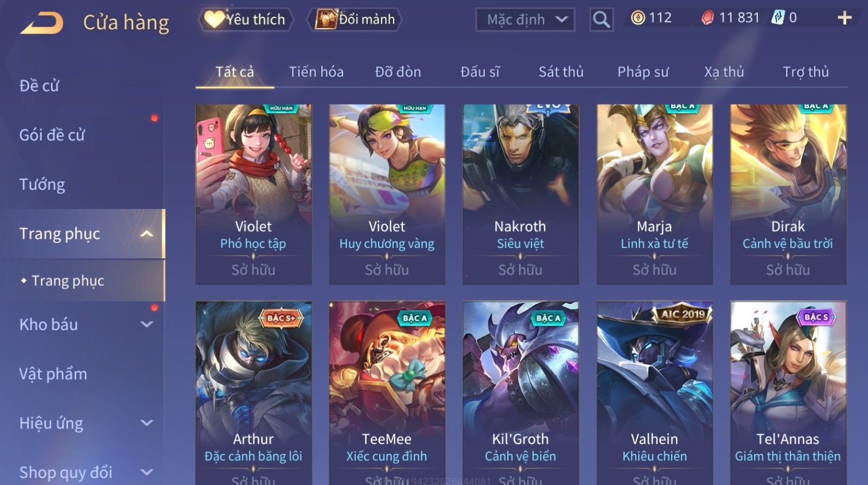The height and width of the screenshot is (485, 868).
Task: Tap the red gem currency icon
Action: coord(707,18)
